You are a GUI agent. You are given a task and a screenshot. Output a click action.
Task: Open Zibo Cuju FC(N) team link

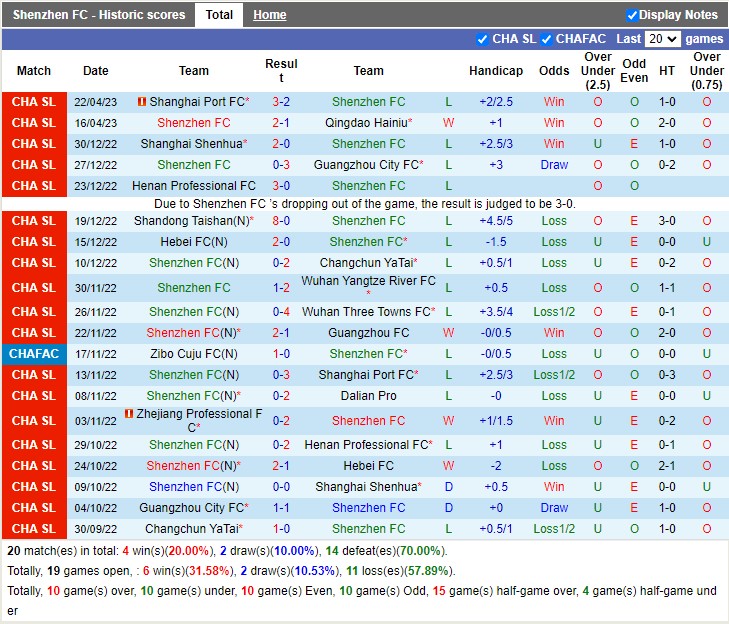point(193,354)
